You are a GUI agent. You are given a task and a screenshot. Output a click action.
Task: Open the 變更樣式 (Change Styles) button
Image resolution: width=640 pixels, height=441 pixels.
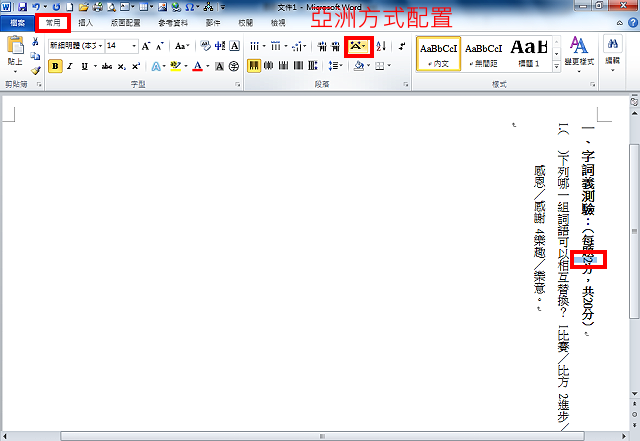point(579,54)
